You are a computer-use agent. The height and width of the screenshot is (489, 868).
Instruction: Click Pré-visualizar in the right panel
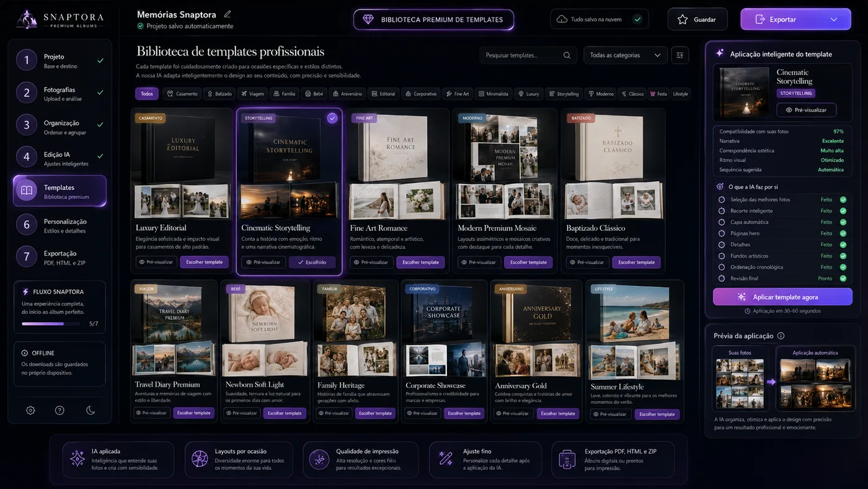tap(806, 110)
